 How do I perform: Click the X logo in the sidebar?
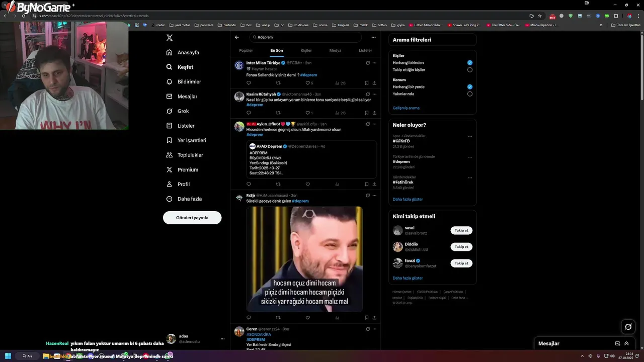point(170,38)
